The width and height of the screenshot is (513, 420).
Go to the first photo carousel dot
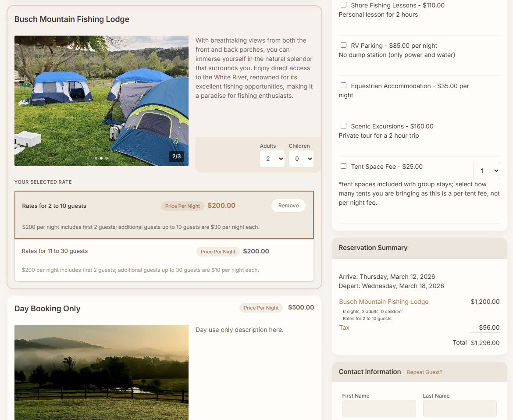click(x=96, y=158)
